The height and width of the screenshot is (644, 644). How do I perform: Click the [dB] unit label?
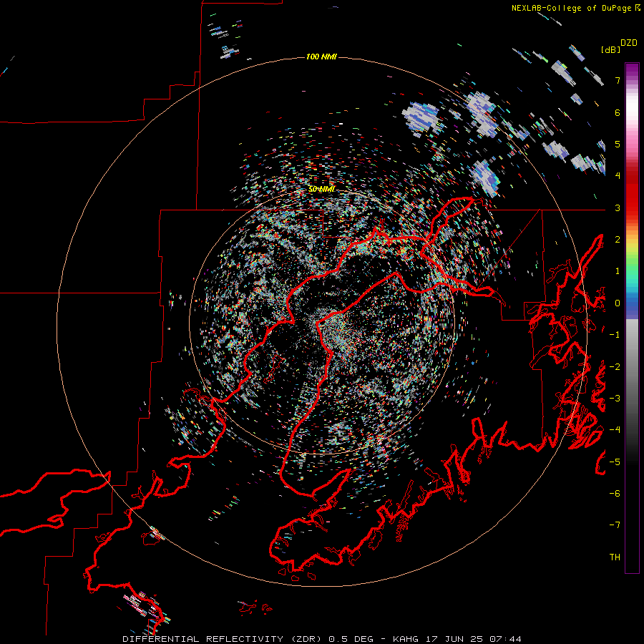[610, 49]
